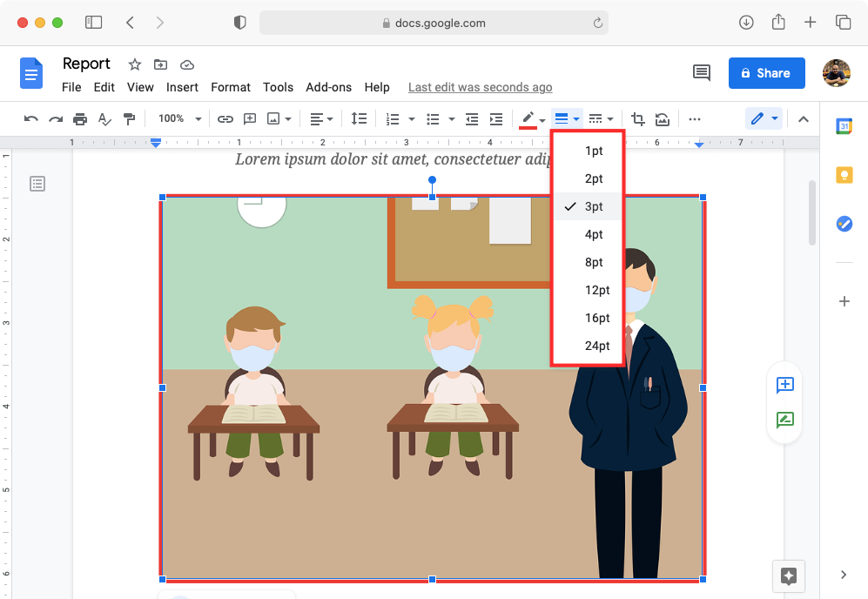Image resolution: width=868 pixels, height=599 pixels.
Task: Insert a comment using the toolbar icon
Action: point(250,118)
